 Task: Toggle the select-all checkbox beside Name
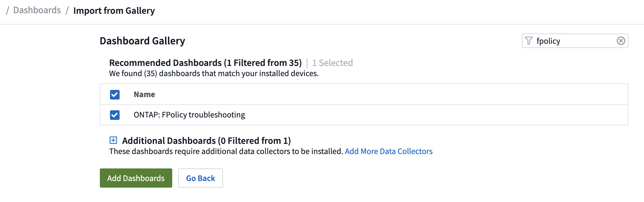(x=115, y=95)
